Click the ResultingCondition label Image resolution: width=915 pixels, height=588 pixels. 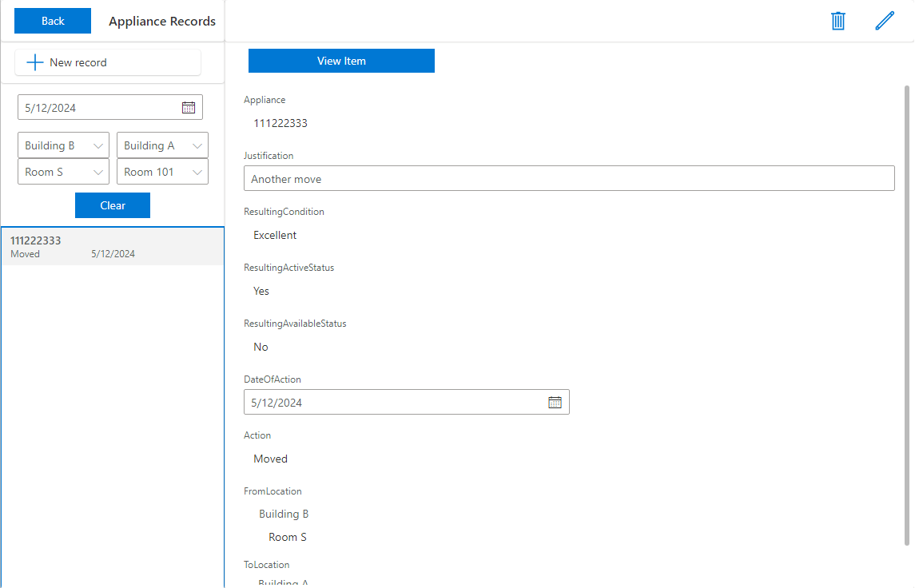(x=284, y=212)
